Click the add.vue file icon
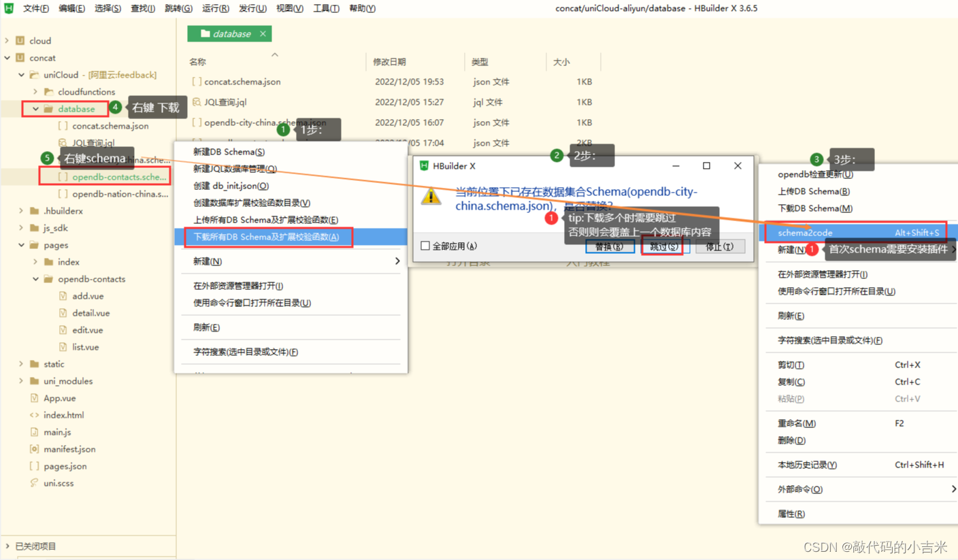Screen dimensions: 958x560 click(x=63, y=296)
